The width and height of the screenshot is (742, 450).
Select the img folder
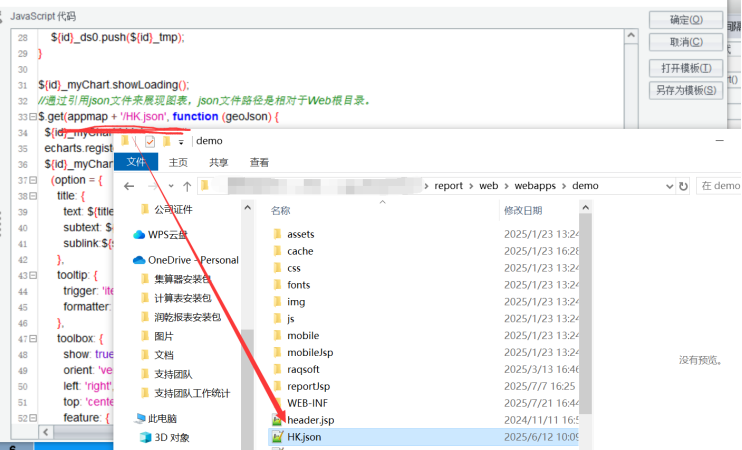pos(296,302)
